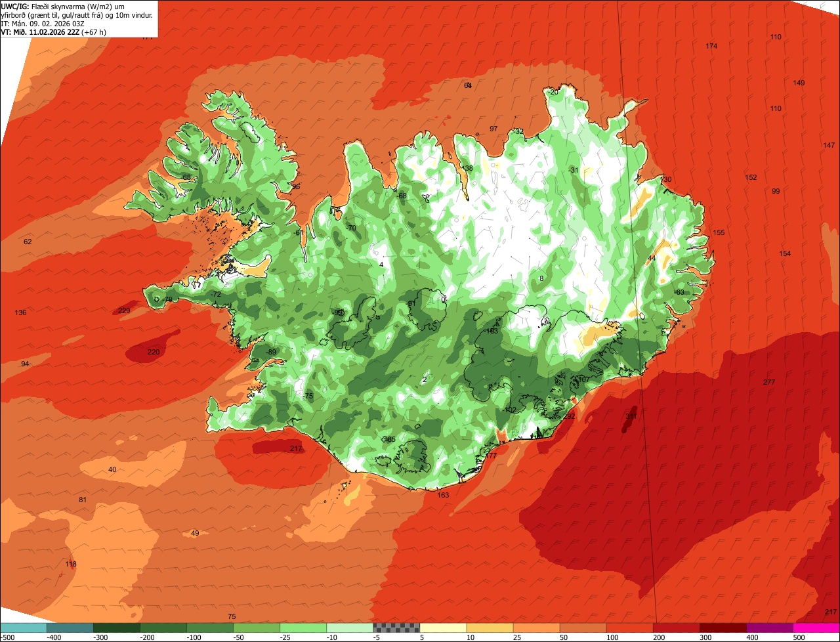Image resolution: width=840 pixels, height=642 pixels.
Task: Click the 292 value at the southeast coast
Action: (x=569, y=416)
